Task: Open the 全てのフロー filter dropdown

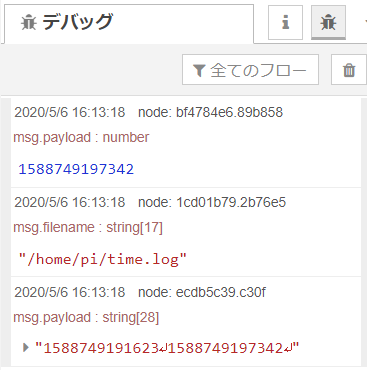Action: (250, 70)
